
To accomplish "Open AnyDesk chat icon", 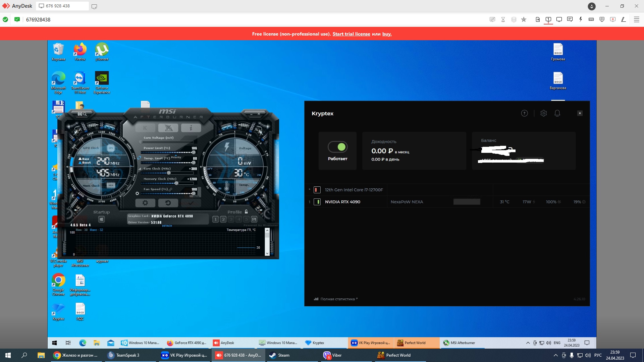I will [570, 19].
